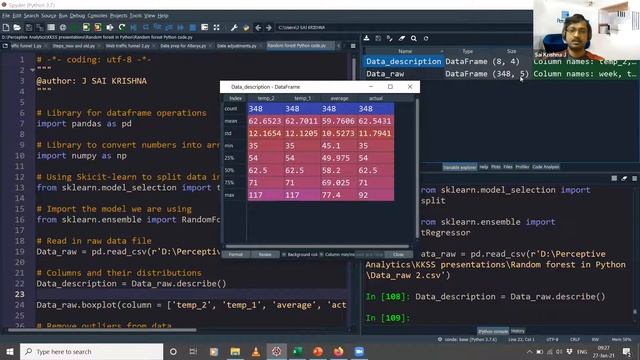Viewport: 640px width, 360px height.
Task: Click the editor tabs scroll-left arrow
Action: point(338,46)
